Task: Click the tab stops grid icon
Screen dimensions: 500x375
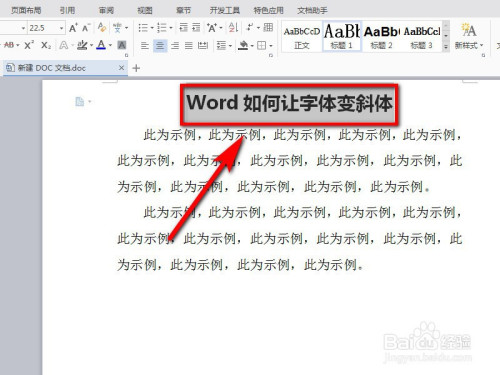Action: tap(268, 27)
